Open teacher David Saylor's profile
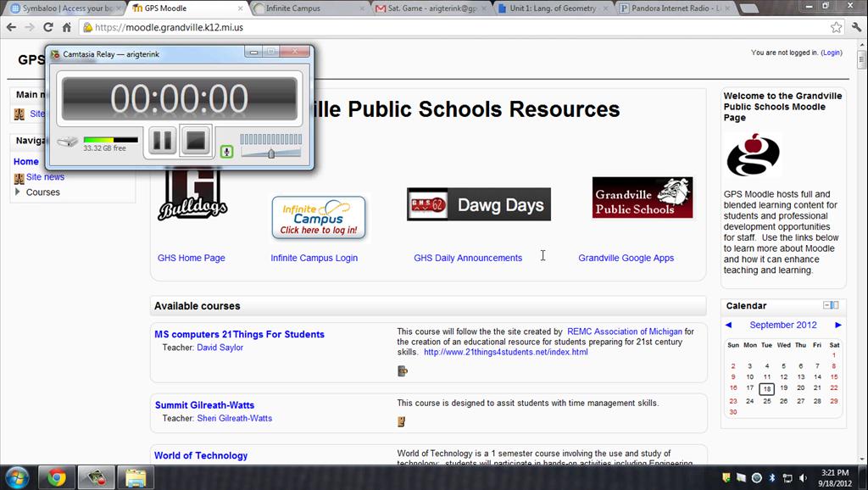868x490 pixels. 220,347
